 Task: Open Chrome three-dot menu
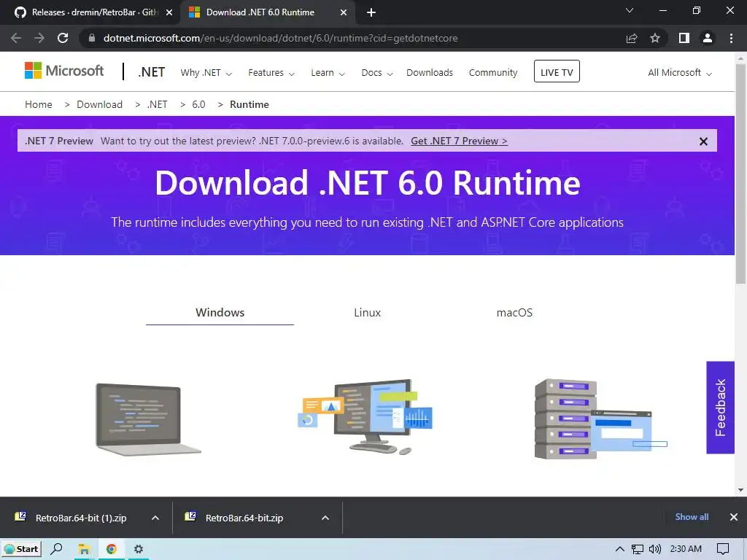tap(731, 38)
